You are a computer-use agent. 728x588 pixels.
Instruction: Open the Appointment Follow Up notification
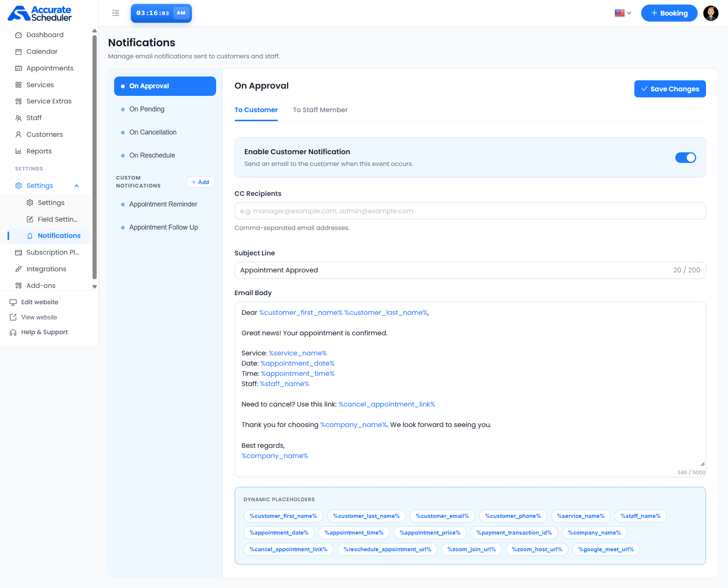pos(165,228)
